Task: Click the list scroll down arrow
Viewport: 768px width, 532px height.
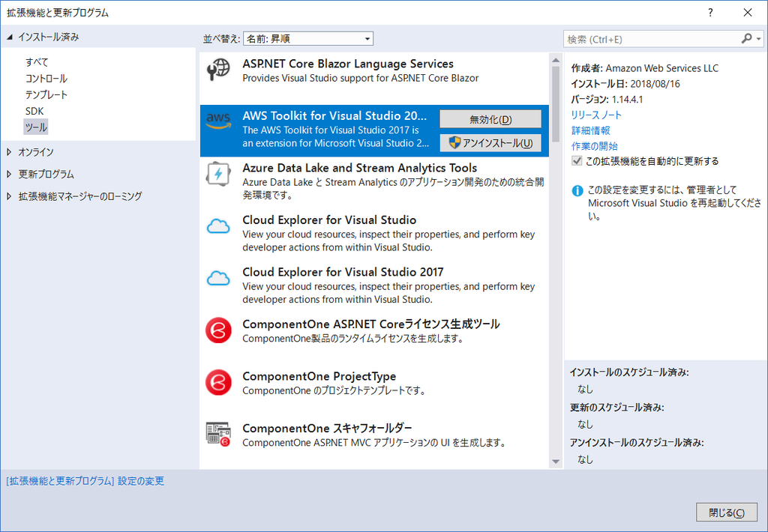Action: tap(556, 461)
